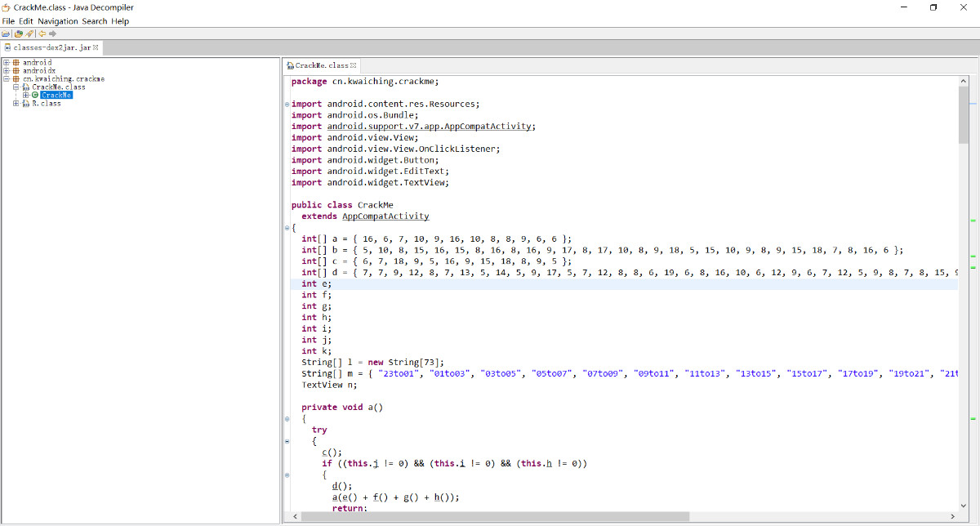This screenshot has height=526, width=980.
Task: Select cn.kwaiching.crackme package in tree
Action: (63, 78)
